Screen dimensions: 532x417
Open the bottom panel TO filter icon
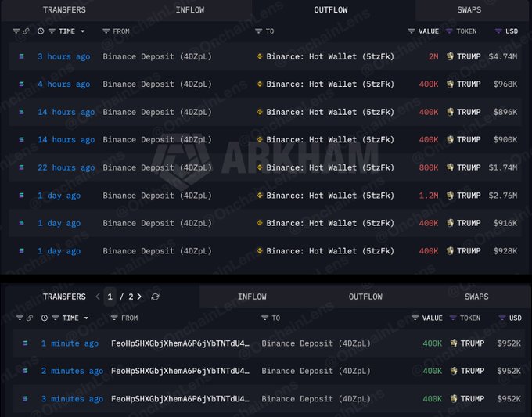(x=265, y=318)
